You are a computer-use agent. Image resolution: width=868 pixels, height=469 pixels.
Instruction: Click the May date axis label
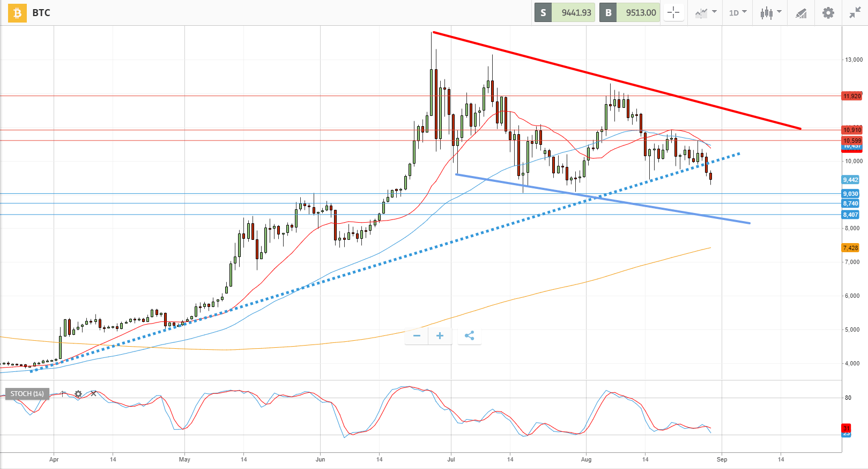tap(184, 459)
